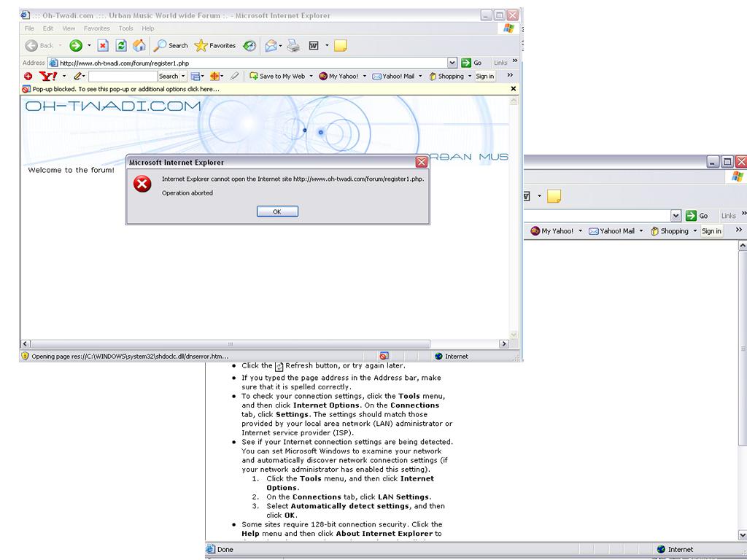This screenshot has width=747, height=560.
Task: Open the Favorites star button
Action: pyautogui.click(x=215, y=46)
